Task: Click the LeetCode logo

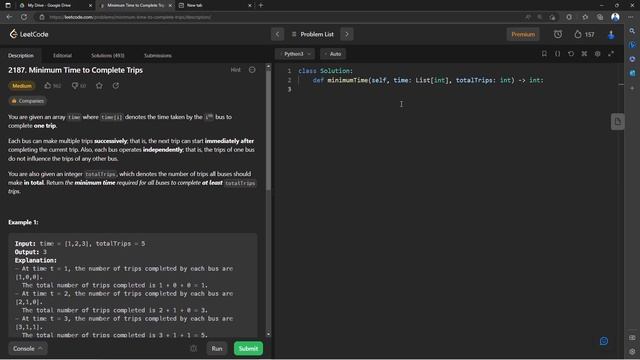Action: [29, 34]
